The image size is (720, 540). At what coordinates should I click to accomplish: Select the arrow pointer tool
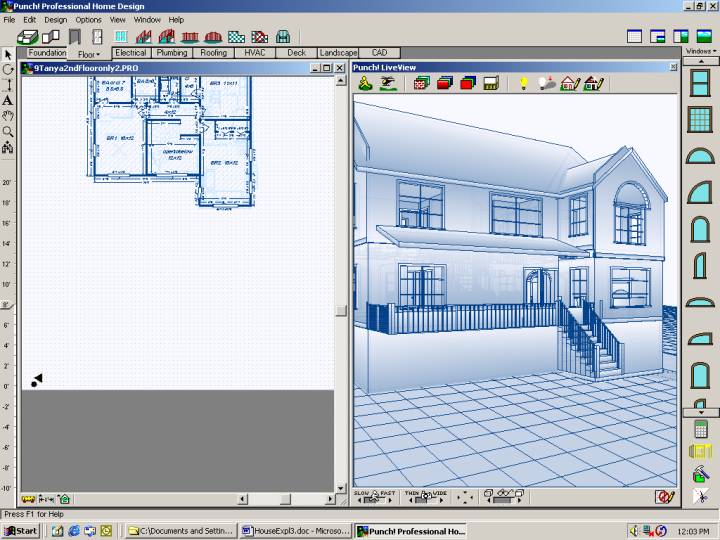7,55
